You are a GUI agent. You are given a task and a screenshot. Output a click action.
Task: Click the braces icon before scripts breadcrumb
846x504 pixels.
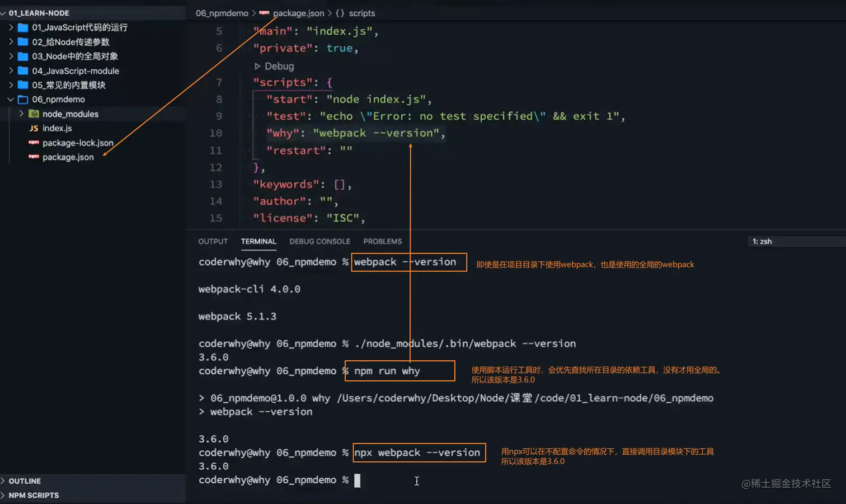(340, 13)
